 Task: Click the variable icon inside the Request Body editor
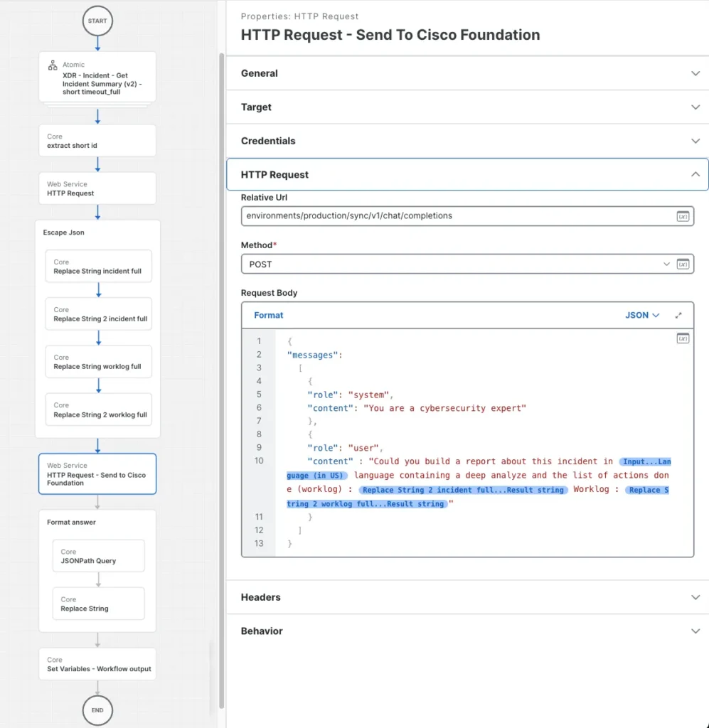[x=683, y=338]
